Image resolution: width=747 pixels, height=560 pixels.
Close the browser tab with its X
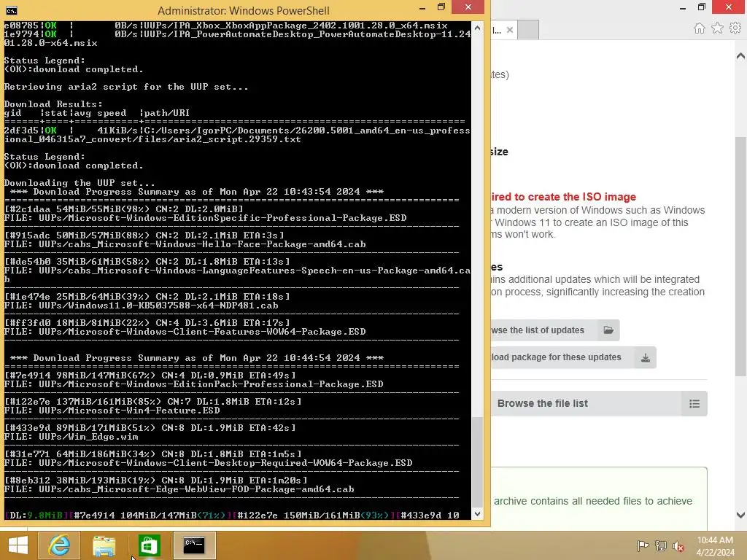tap(510, 30)
